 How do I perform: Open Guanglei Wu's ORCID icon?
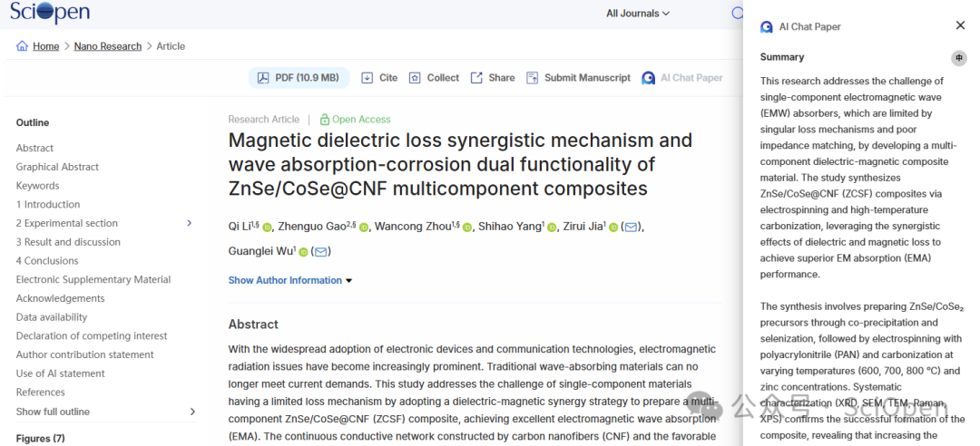(303, 252)
